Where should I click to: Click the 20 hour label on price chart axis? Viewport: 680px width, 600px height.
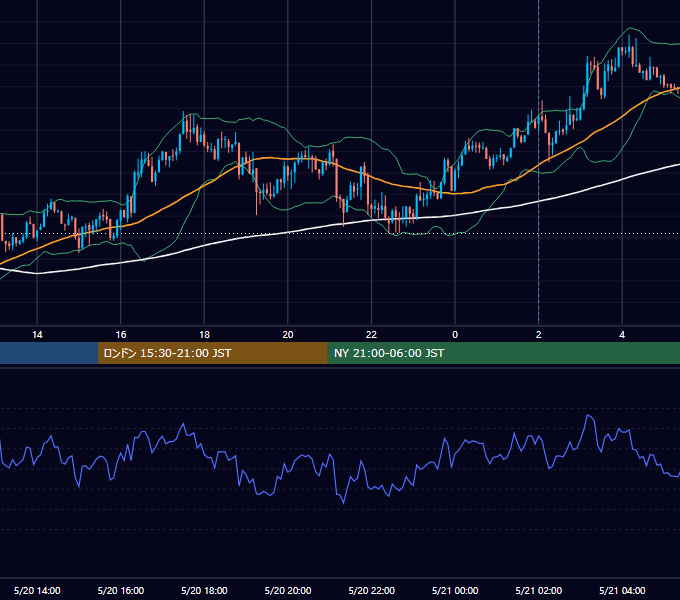pos(288,335)
